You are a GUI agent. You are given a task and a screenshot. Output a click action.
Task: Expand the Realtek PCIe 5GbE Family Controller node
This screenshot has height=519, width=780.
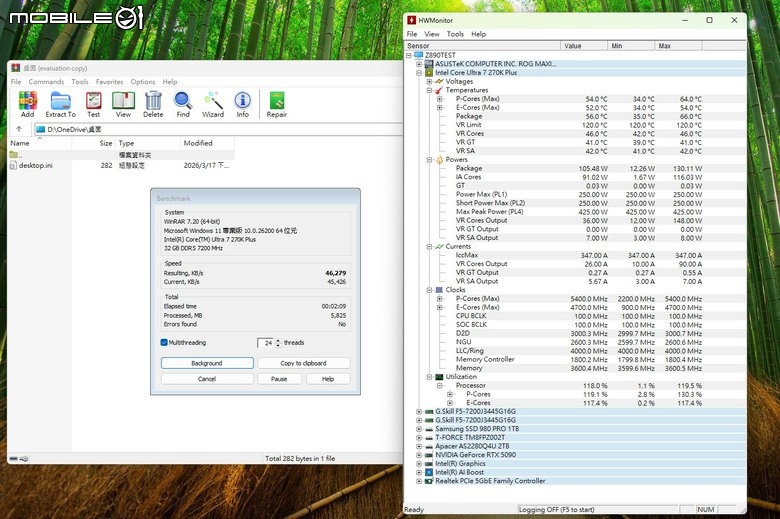pyautogui.click(x=419, y=481)
